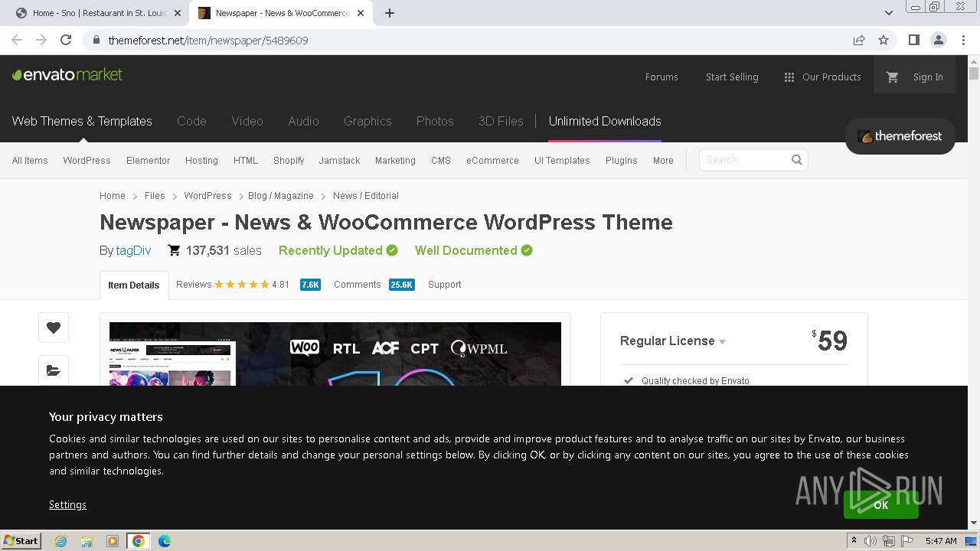Viewport: 980px width, 551px height.
Task: Open Support tab
Action: coord(445,285)
